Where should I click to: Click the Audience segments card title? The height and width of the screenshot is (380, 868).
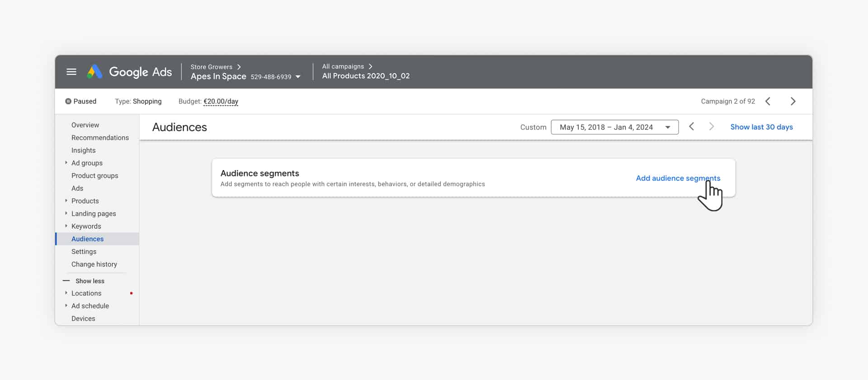(259, 173)
